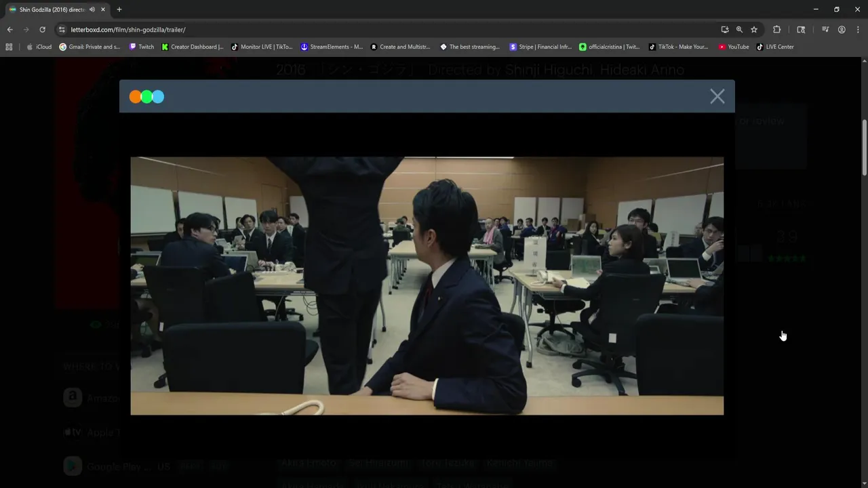Click the page vertical scrollbar thumb
This screenshot has height=488, width=868.
pyautogui.click(x=865, y=148)
